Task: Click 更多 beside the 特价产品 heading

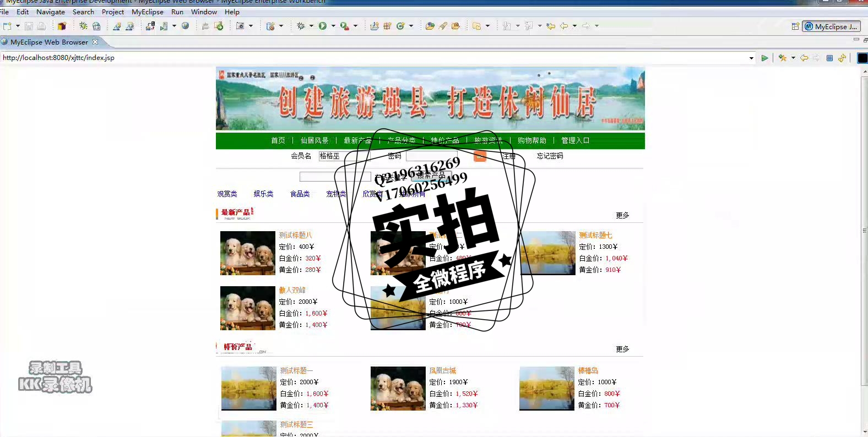Action: (x=622, y=349)
